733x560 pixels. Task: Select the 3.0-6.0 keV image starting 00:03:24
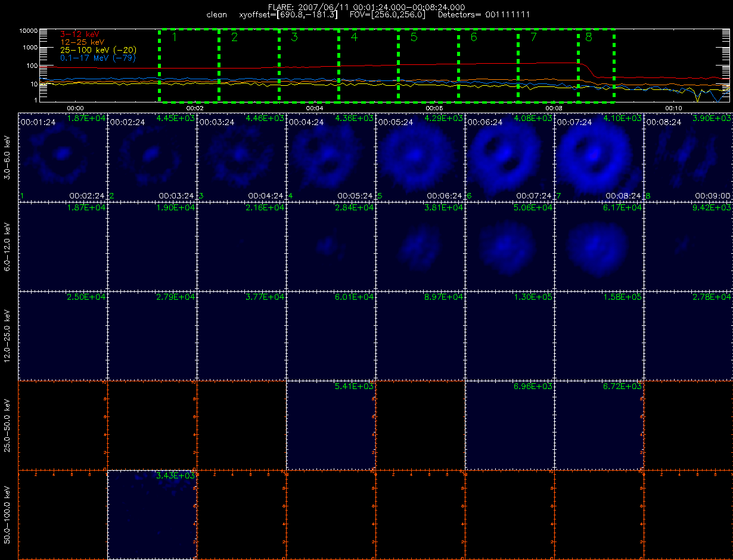[x=241, y=157]
